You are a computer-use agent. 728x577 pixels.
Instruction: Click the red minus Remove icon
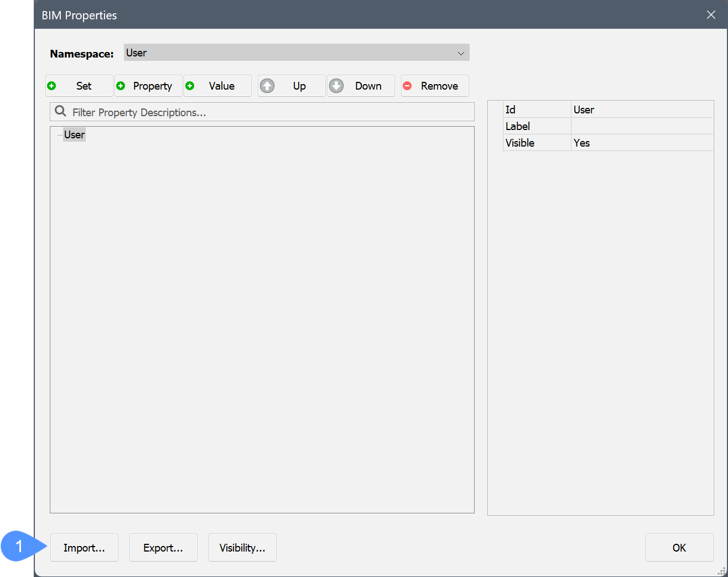pyautogui.click(x=408, y=86)
